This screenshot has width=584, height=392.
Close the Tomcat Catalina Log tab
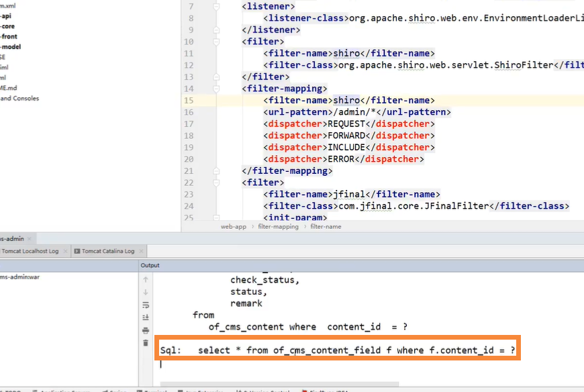click(x=141, y=251)
